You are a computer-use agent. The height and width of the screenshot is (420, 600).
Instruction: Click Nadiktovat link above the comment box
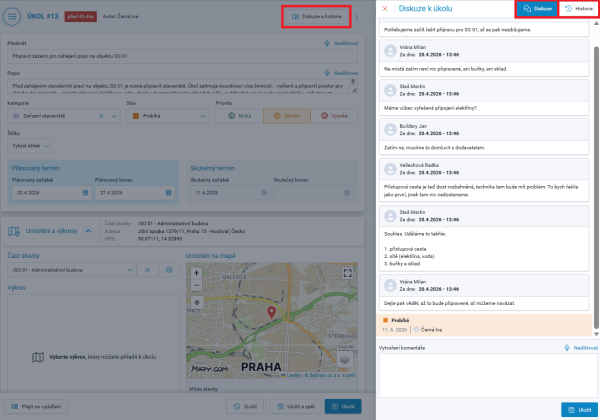pyautogui.click(x=581, y=348)
